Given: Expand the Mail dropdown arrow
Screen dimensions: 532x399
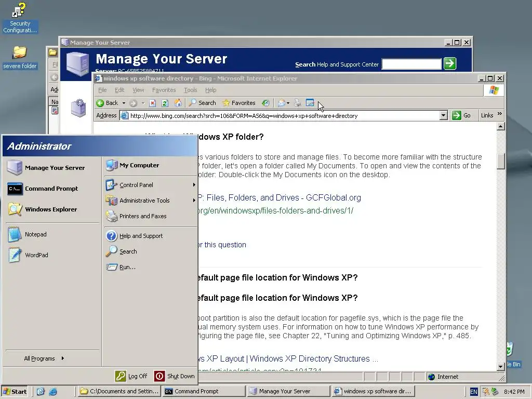Looking at the screenshot, I should [x=288, y=103].
